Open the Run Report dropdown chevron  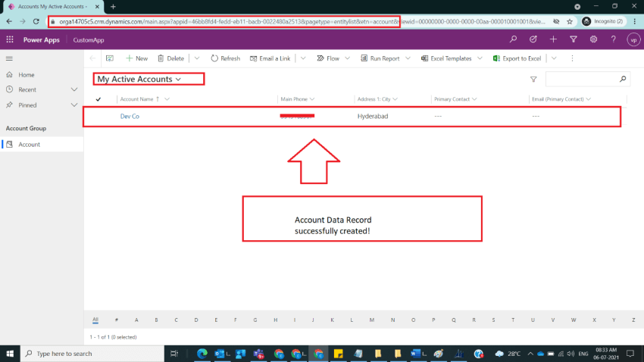coord(408,58)
